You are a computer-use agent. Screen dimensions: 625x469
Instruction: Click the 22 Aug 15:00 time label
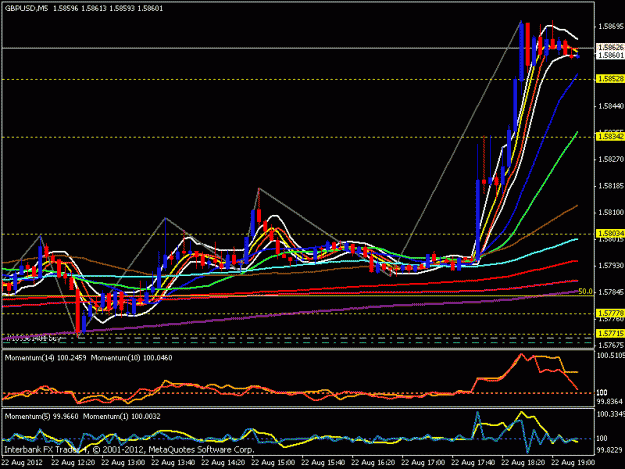[273, 463]
